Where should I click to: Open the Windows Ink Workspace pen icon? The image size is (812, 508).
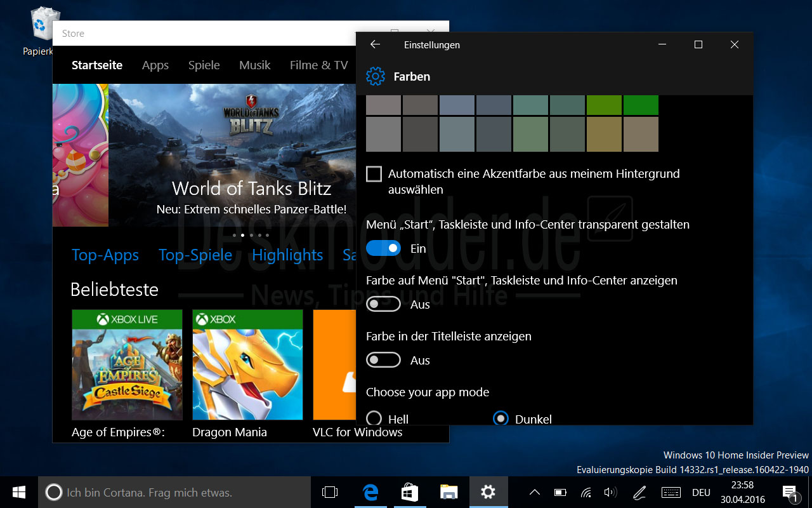(639, 492)
